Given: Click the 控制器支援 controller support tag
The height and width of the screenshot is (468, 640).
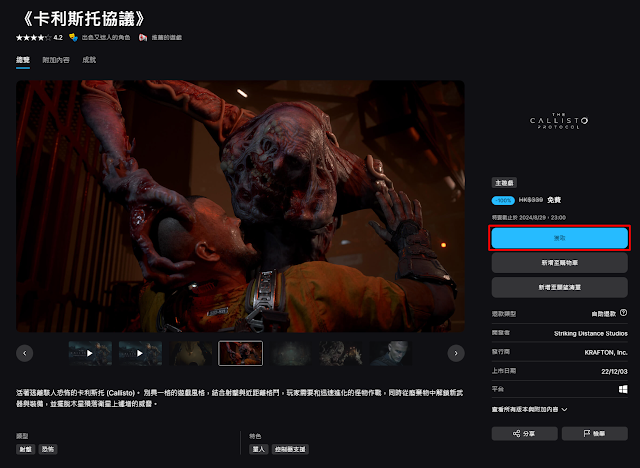Looking at the screenshot, I should click(290, 449).
